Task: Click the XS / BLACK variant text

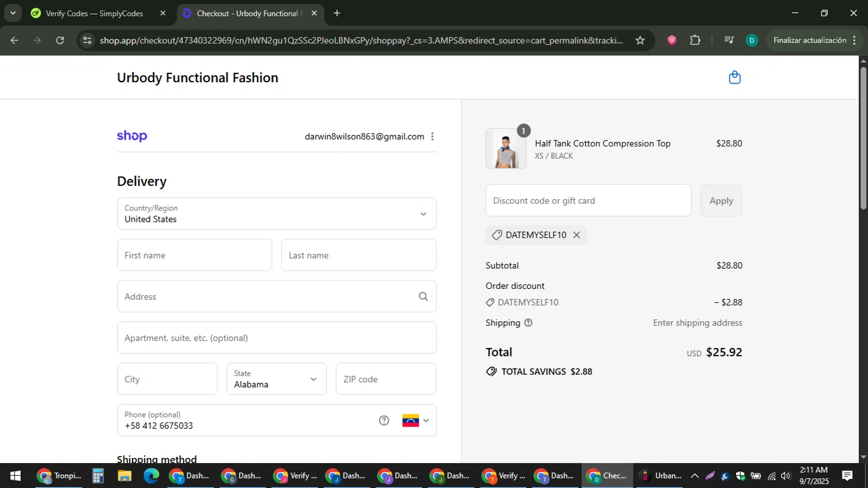Action: click(554, 156)
